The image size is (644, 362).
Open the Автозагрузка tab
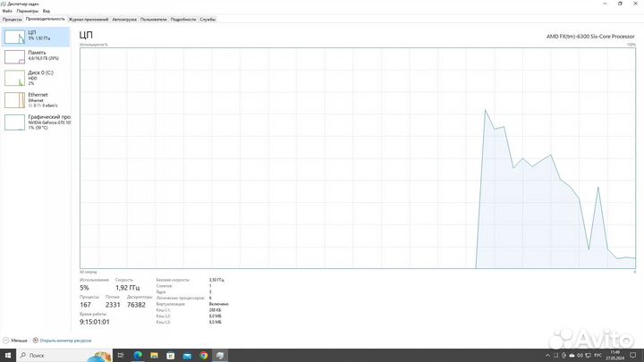[x=124, y=18]
